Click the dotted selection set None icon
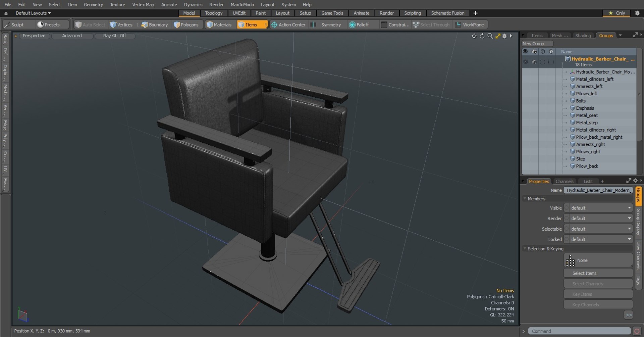This screenshot has height=337, width=644. [x=570, y=260]
